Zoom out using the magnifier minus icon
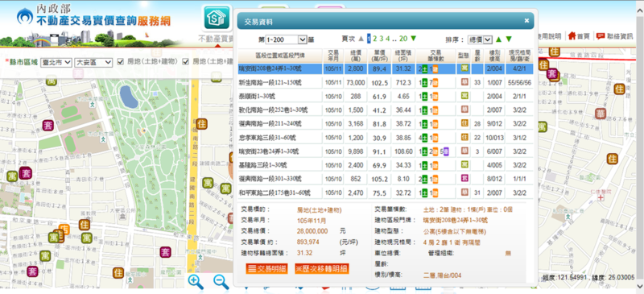 click(x=221, y=282)
